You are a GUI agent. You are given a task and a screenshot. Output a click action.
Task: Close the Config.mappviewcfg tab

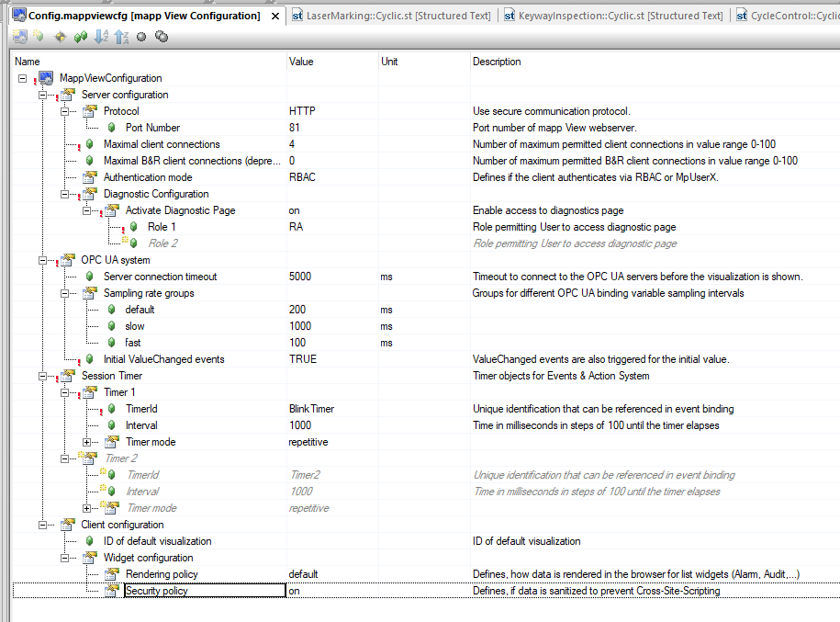click(x=275, y=17)
